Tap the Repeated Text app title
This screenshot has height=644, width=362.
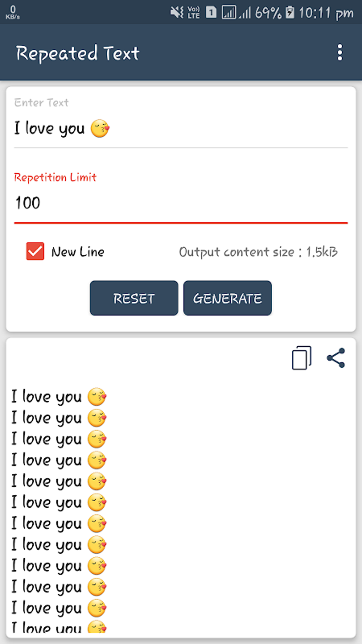[77, 53]
